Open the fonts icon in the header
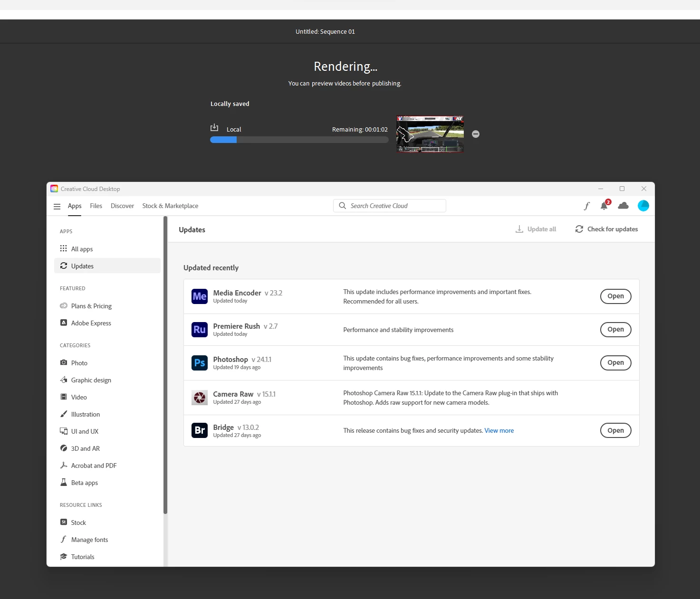The width and height of the screenshot is (700, 599). coord(587,206)
